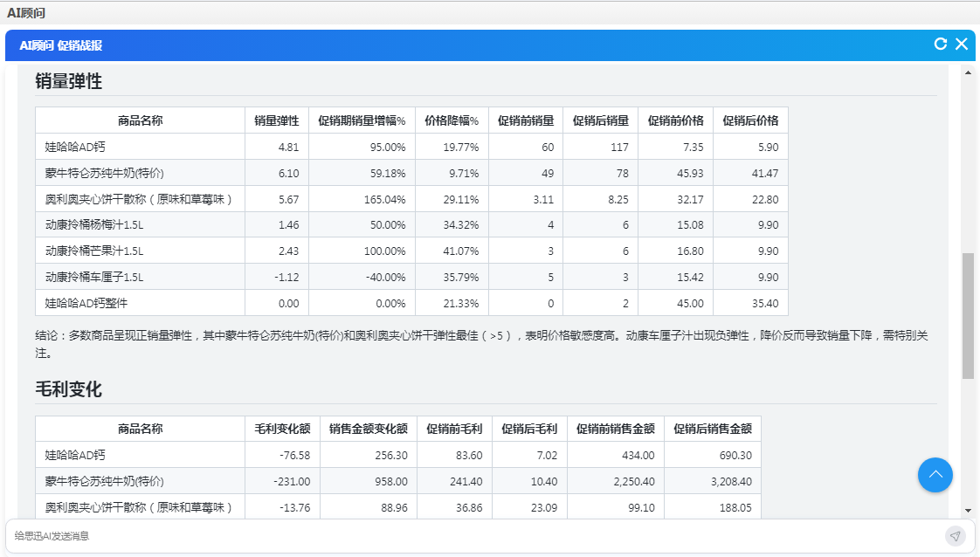Click elasticity value 5.67
980x557 pixels.
[x=289, y=200]
